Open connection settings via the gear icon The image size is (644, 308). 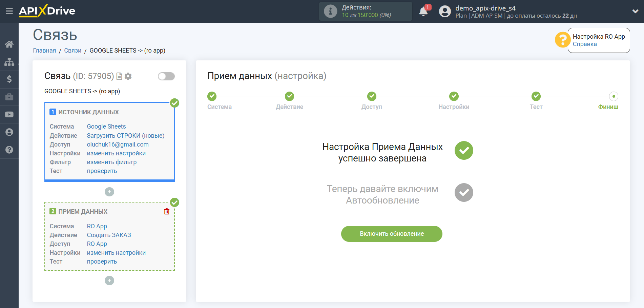[x=128, y=76]
